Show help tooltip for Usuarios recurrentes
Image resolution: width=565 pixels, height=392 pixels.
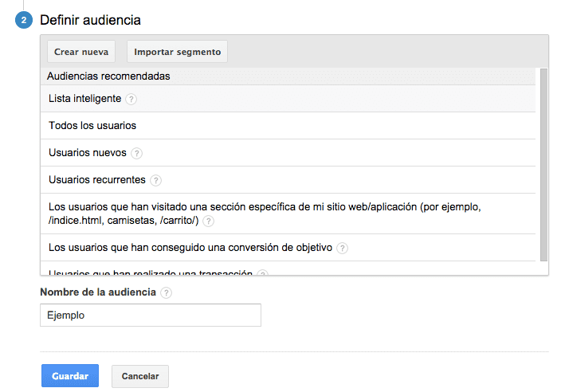point(156,180)
